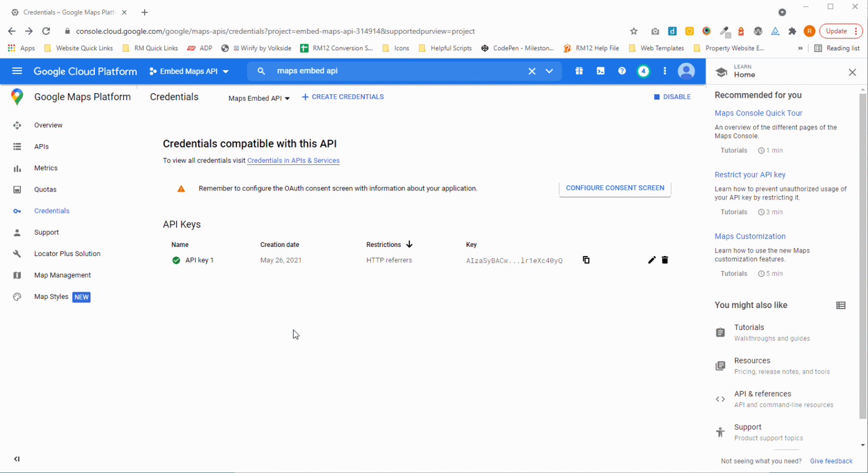Screen dimensions: 868x473
Task: Open the notifications badge showing 4
Action: pyautogui.click(x=644, y=71)
